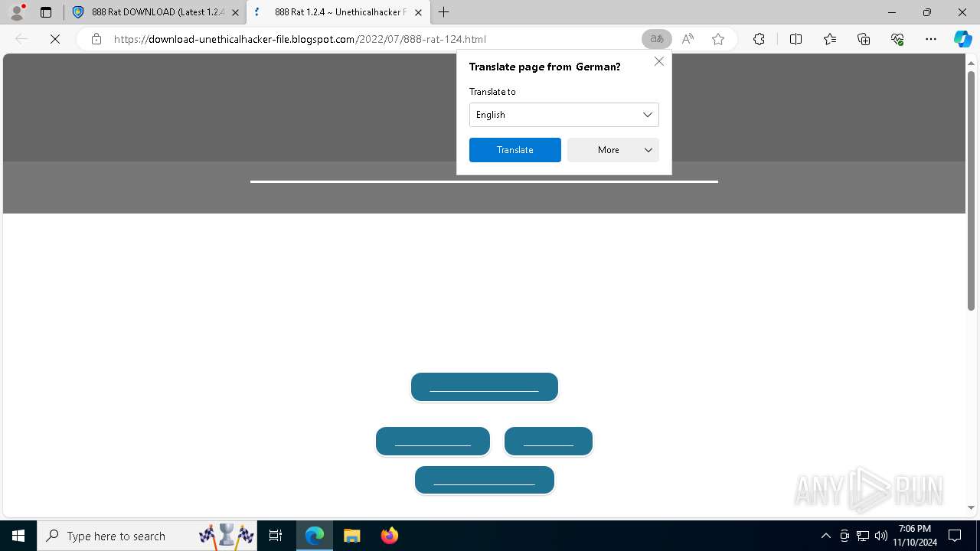This screenshot has height=551, width=980.
Task: View site information lock icon
Action: click(96, 39)
